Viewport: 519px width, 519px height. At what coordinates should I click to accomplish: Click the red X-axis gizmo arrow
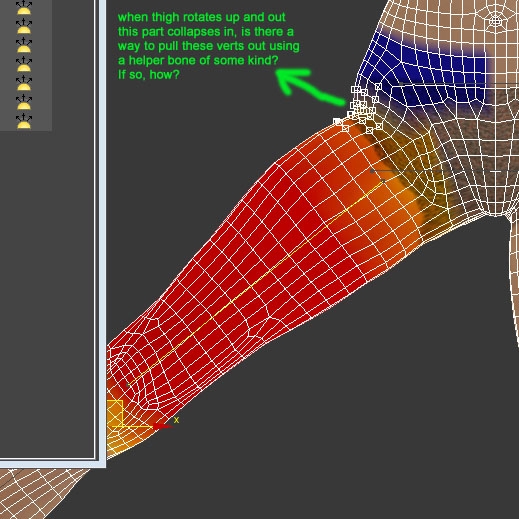pos(163,426)
